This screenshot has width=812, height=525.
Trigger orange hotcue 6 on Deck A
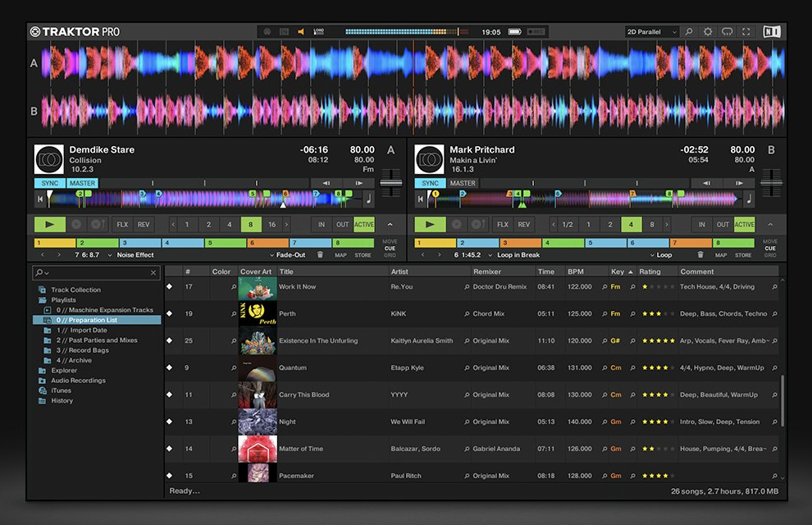click(x=267, y=242)
